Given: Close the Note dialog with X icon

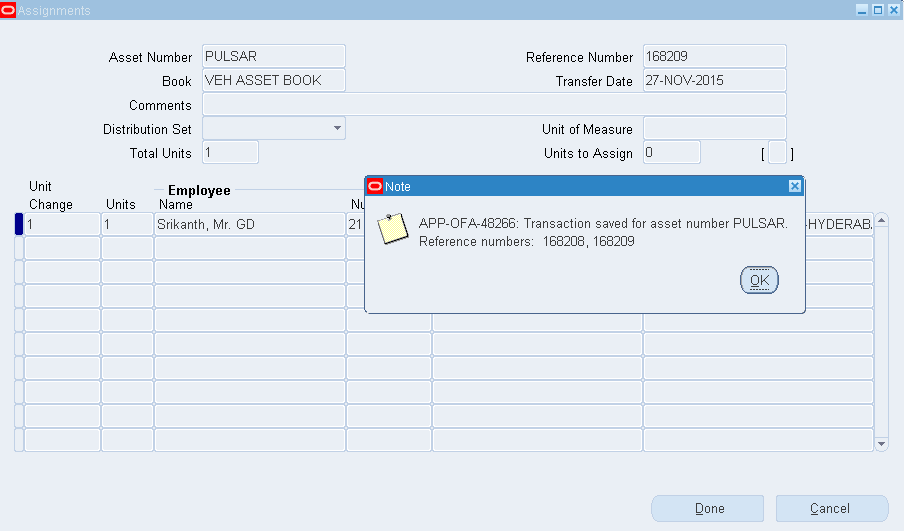Looking at the screenshot, I should point(794,186).
